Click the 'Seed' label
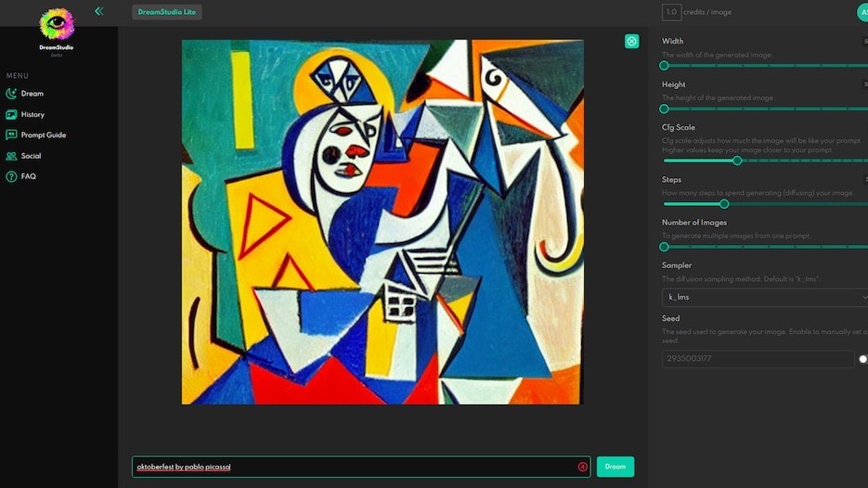Screen dimensions: 868x488 click(x=670, y=318)
